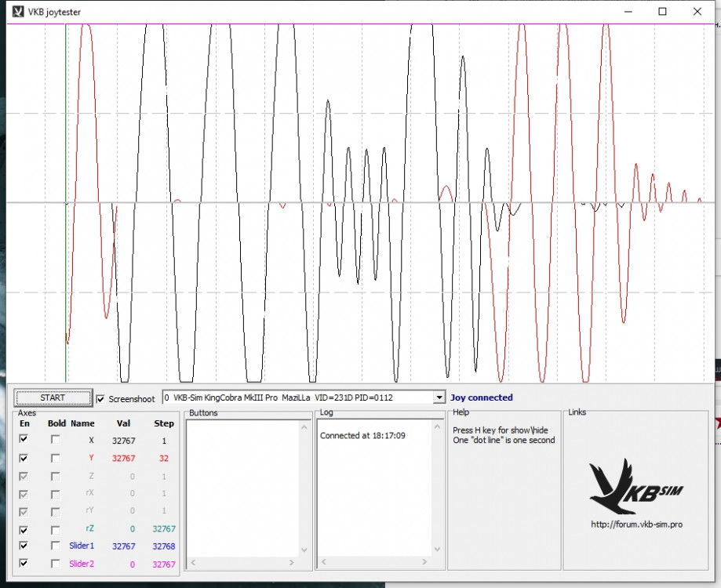
Task: Toggle the Screenshoot checkbox
Action: pyautogui.click(x=101, y=399)
